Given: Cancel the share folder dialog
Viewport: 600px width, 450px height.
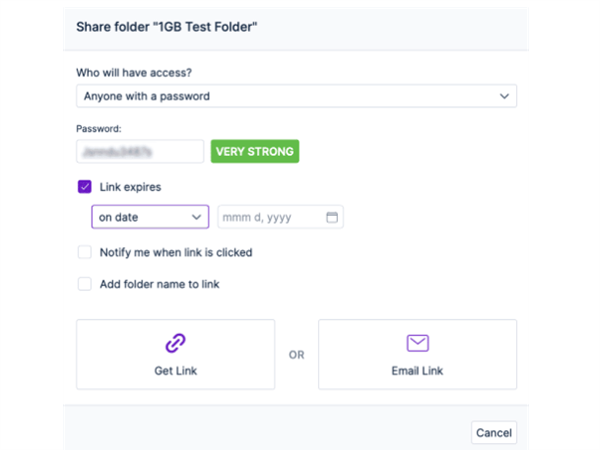Looking at the screenshot, I should (494, 433).
